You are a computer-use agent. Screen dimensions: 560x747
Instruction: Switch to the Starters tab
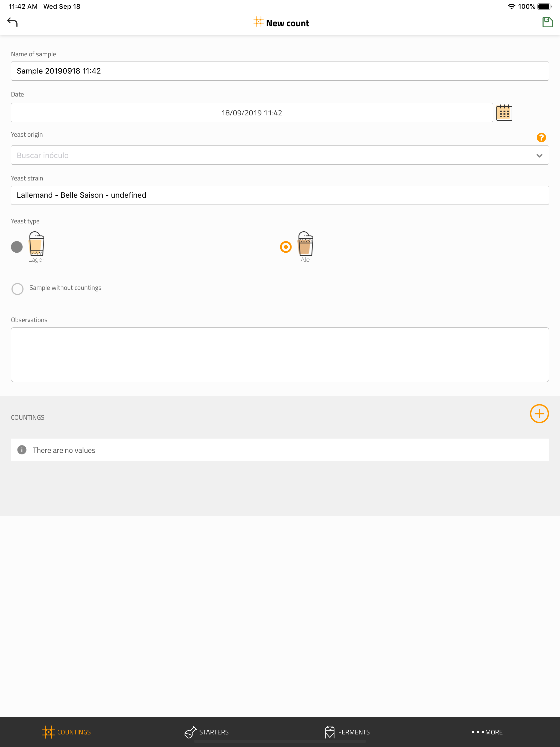point(207,732)
